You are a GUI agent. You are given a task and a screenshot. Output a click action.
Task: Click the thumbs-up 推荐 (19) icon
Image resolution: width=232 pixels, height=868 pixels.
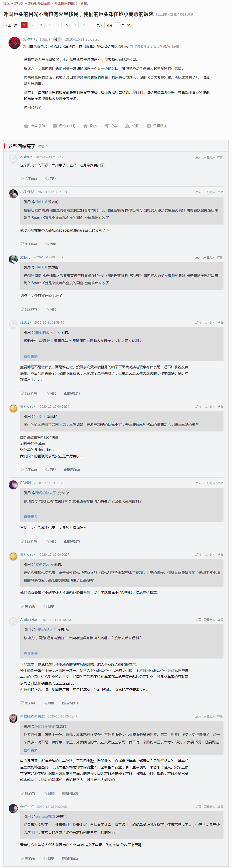[26, 126]
